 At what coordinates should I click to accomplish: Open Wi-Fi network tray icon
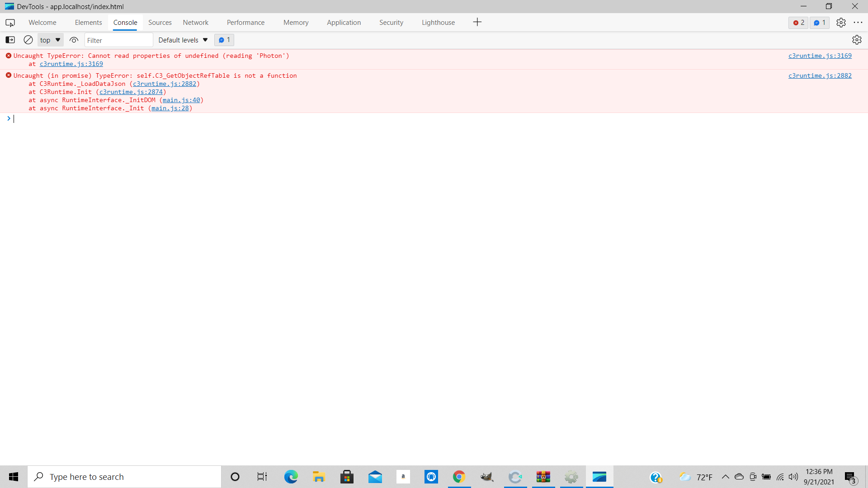pyautogui.click(x=780, y=477)
